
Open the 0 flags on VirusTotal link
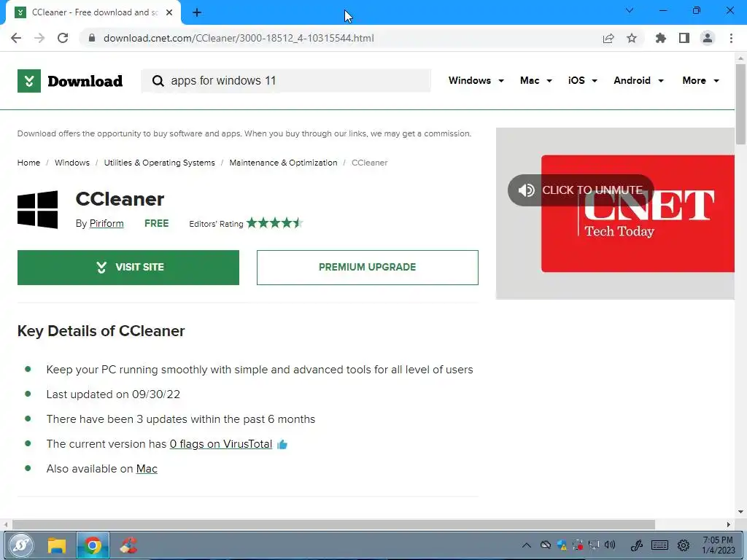tap(220, 444)
